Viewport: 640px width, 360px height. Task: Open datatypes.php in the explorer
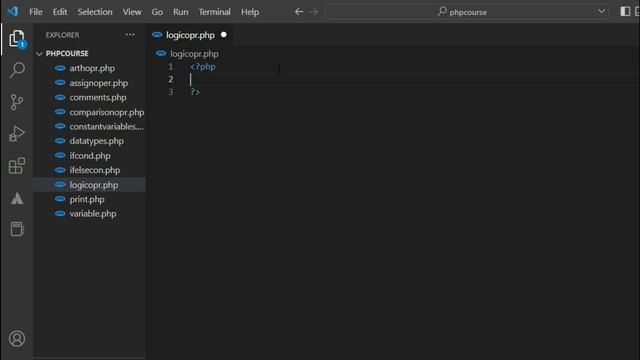pyautogui.click(x=96, y=141)
